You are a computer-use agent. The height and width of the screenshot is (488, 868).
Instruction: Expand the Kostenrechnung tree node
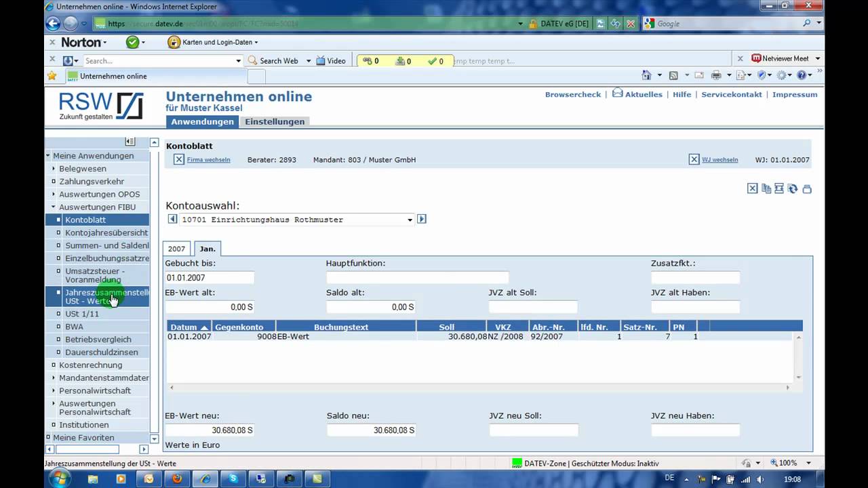click(54, 365)
